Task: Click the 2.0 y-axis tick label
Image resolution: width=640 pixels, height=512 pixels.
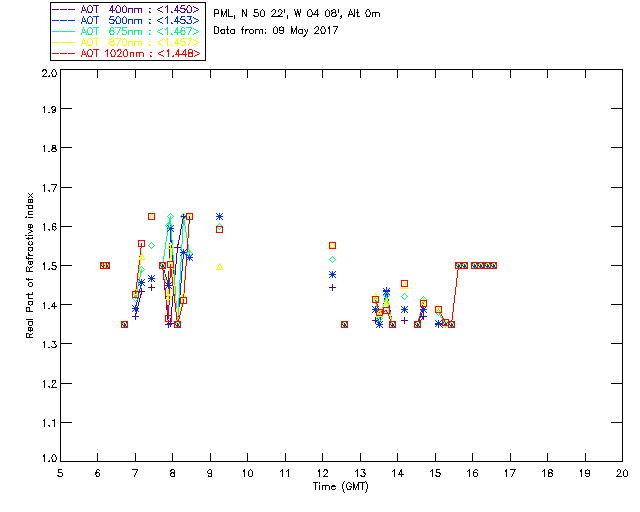Action: coord(49,73)
